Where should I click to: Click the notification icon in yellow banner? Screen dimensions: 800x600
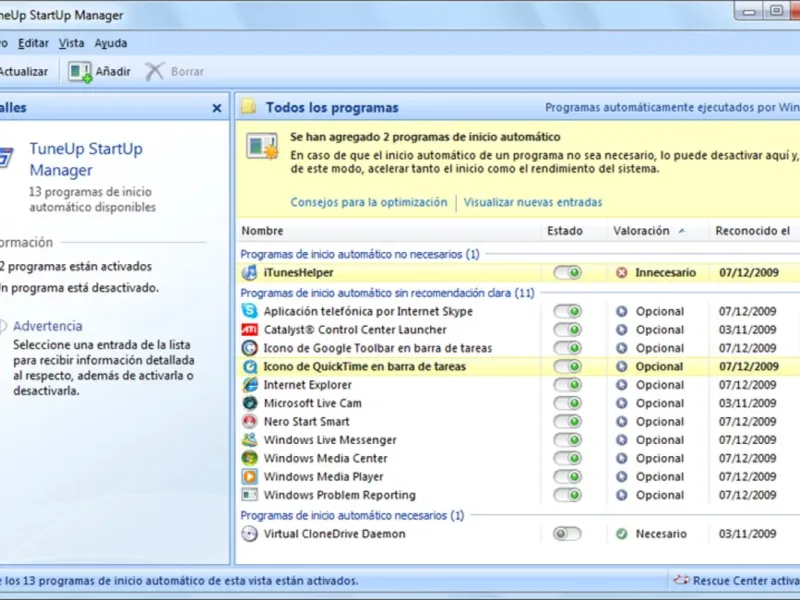click(262, 146)
